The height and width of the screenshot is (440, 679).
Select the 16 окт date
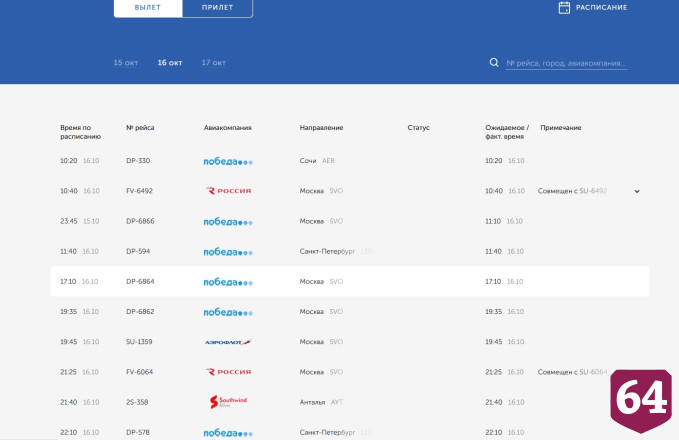[170, 62]
